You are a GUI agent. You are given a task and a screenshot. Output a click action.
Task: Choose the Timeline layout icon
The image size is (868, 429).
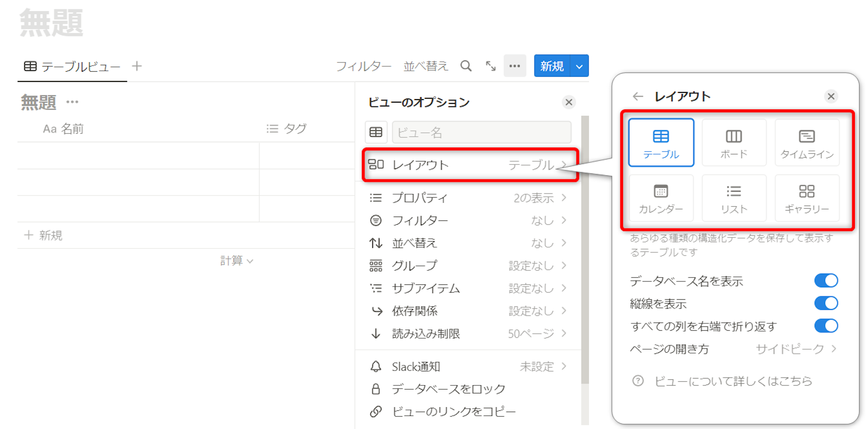pos(807,142)
